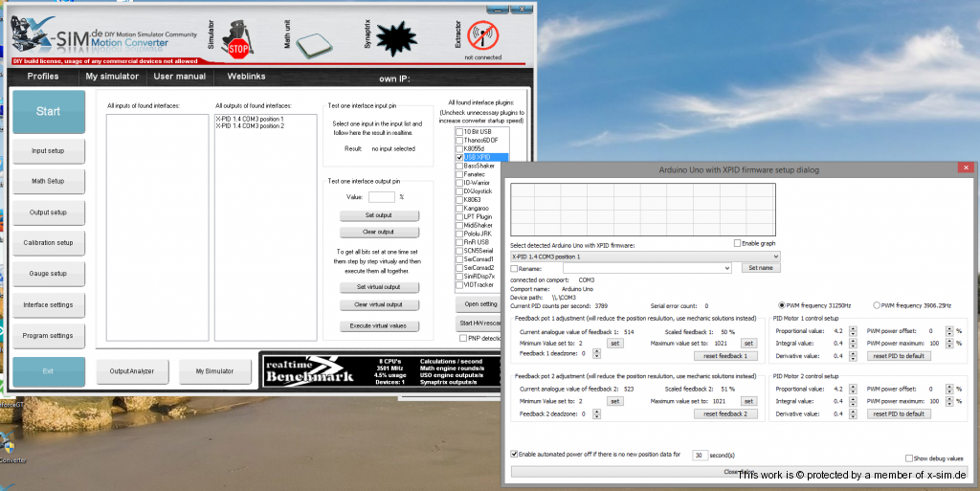The image size is (980, 491).
Task: Uncheck Enable automated power off
Action: tap(514, 454)
